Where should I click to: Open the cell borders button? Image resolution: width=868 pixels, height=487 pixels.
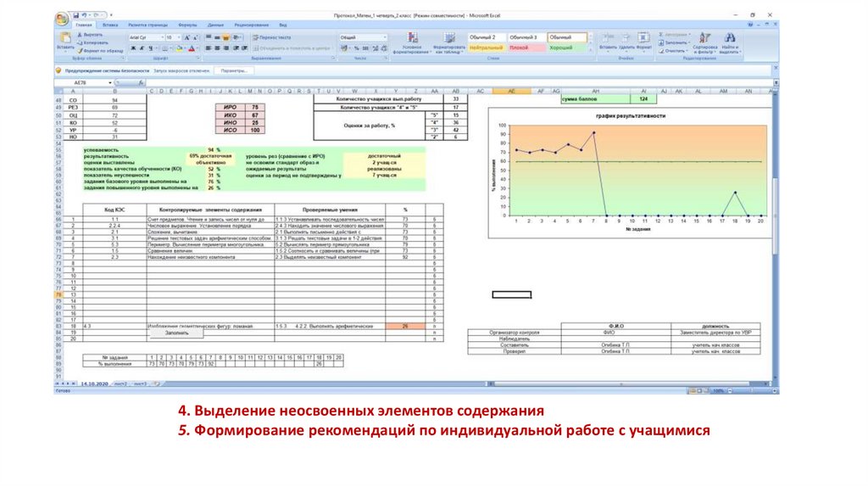click(165, 48)
